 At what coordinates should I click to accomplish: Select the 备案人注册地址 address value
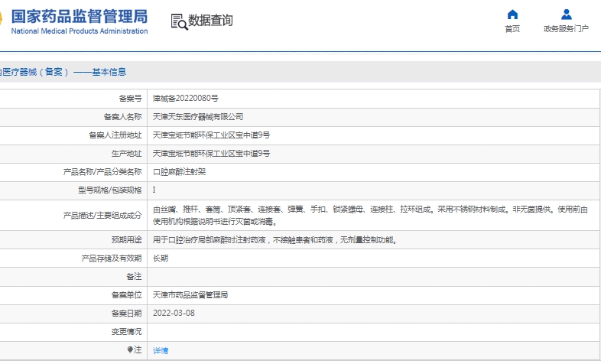211,135
